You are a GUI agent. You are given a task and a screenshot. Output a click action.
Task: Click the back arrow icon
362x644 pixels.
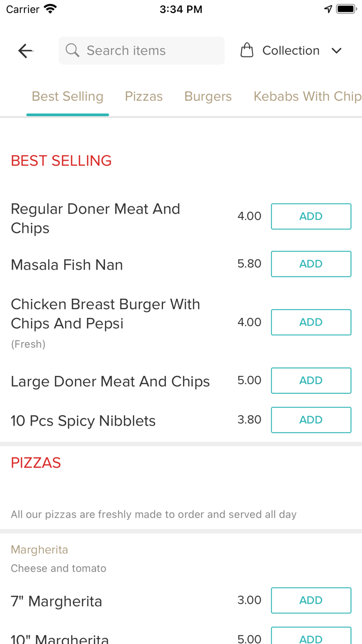pyautogui.click(x=25, y=50)
